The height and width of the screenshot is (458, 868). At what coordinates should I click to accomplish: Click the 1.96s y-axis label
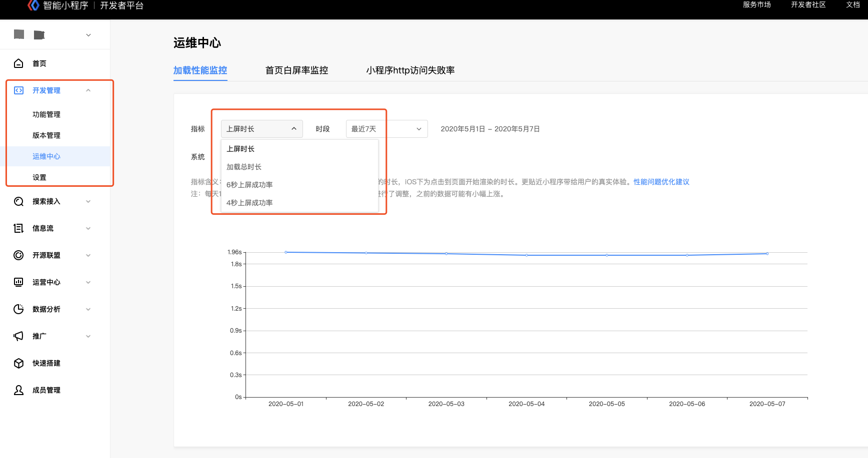pyautogui.click(x=234, y=252)
